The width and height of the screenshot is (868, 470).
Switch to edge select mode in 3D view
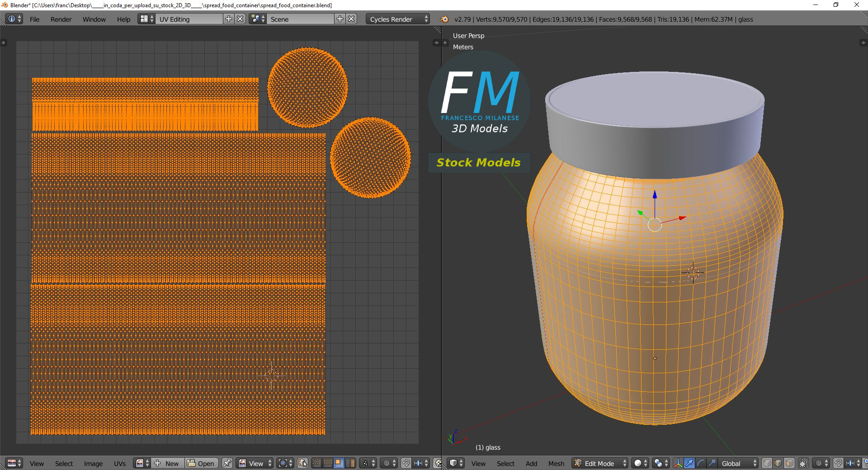tap(778, 463)
